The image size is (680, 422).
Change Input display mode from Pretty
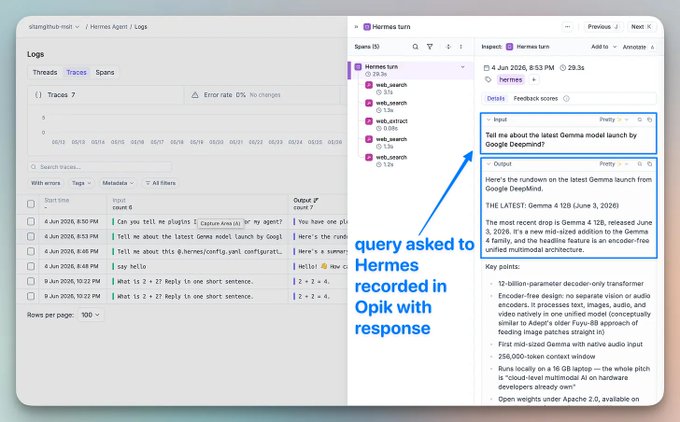[x=614, y=120]
